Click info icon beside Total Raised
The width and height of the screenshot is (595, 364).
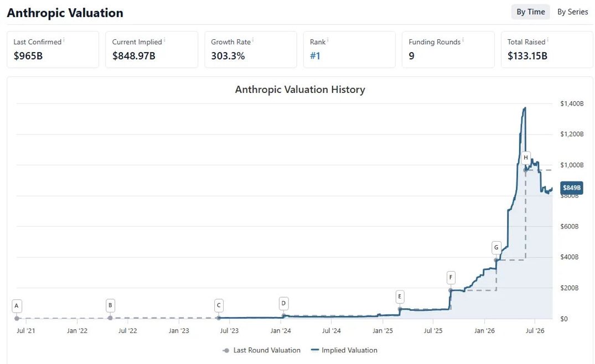pyautogui.click(x=547, y=39)
